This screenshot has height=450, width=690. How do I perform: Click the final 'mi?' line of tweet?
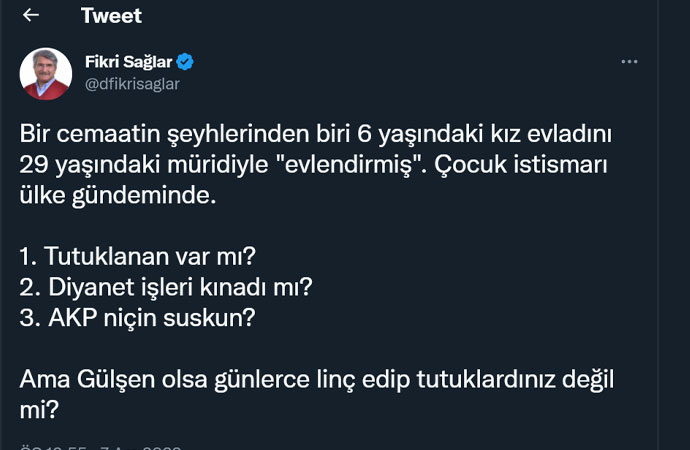tap(38, 409)
